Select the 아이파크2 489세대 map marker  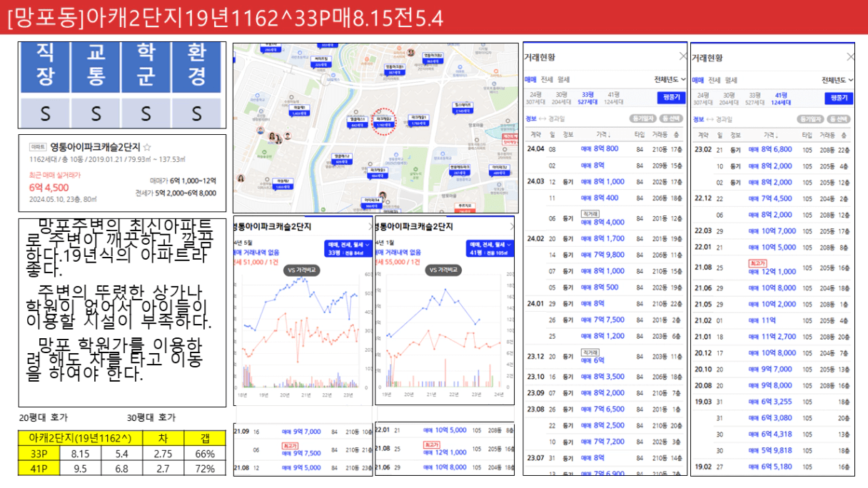(x=500, y=171)
